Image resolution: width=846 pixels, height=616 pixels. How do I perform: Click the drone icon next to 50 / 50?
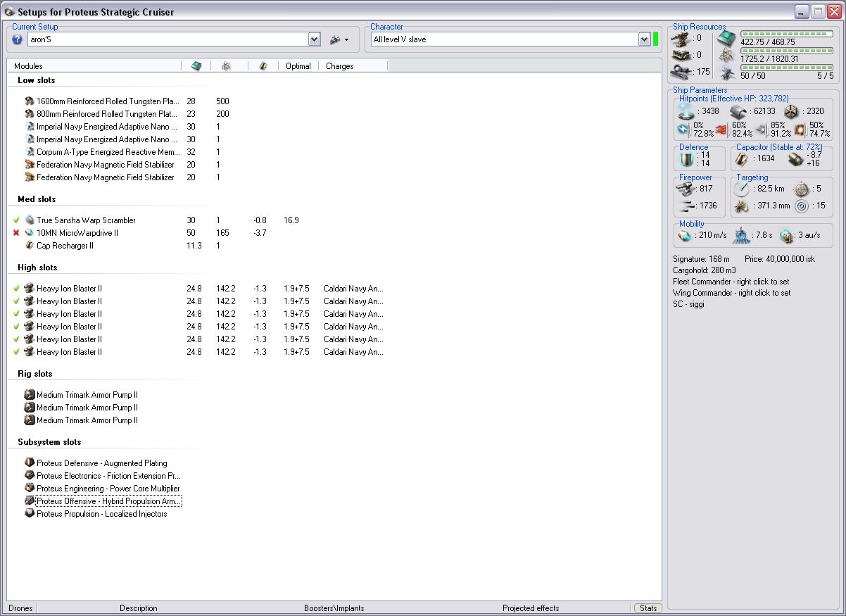pos(727,72)
